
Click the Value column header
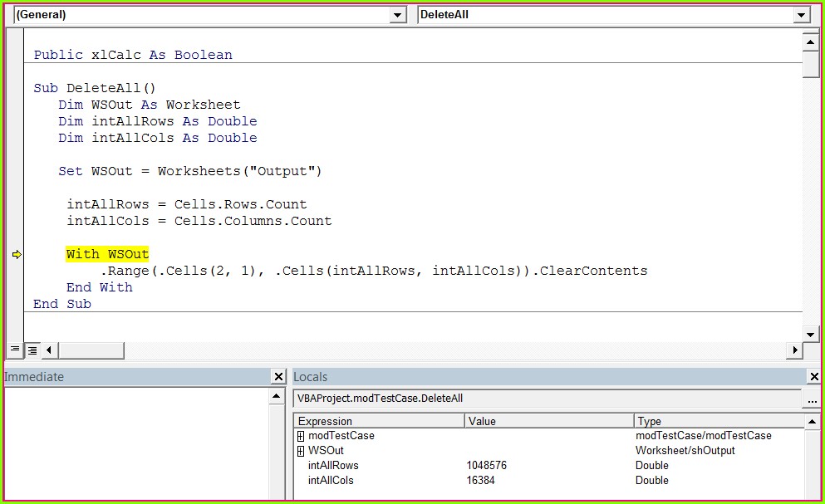(549, 421)
